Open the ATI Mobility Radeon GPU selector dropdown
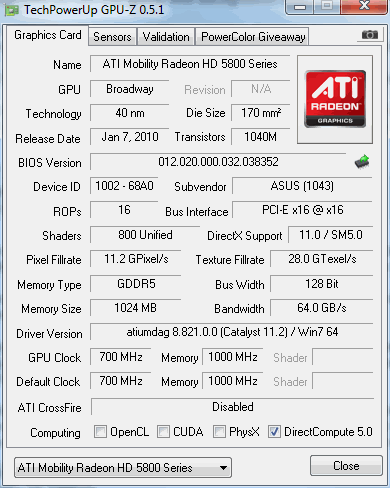Viewport: 390px width, 488px height. coord(123,467)
